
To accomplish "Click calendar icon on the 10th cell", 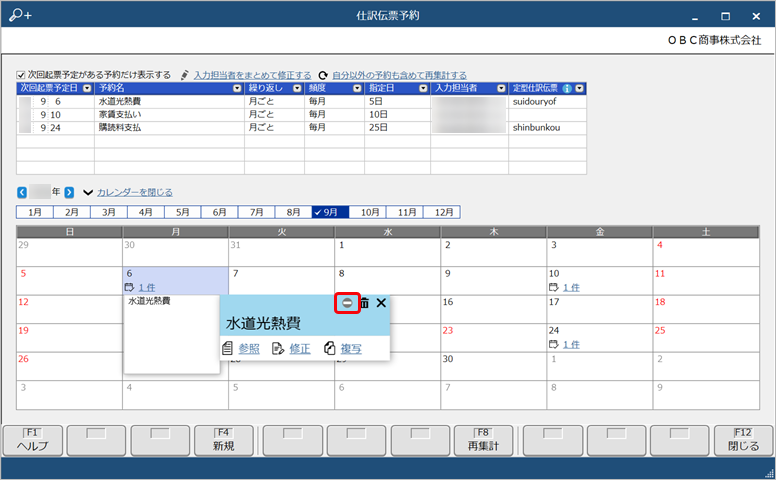I will (554, 287).
